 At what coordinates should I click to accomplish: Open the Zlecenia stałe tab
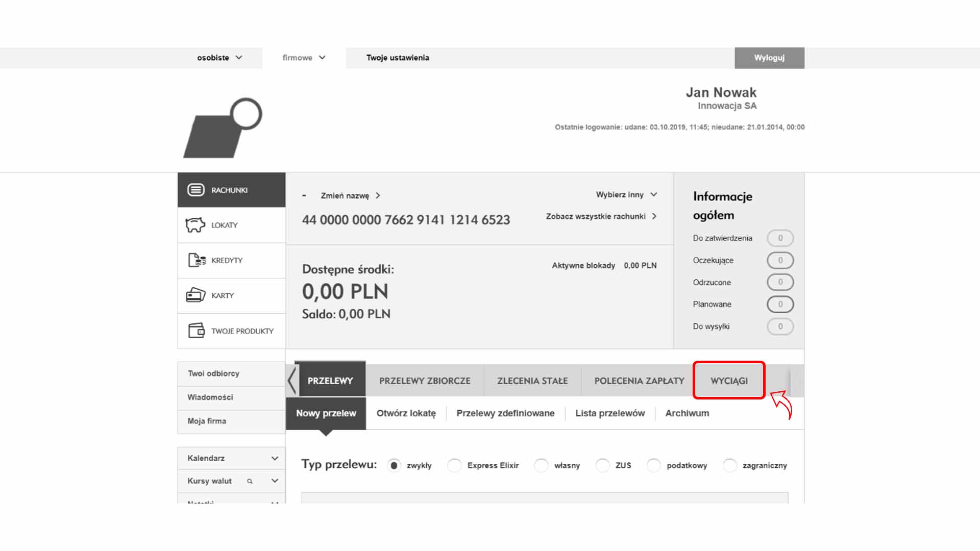(x=532, y=381)
